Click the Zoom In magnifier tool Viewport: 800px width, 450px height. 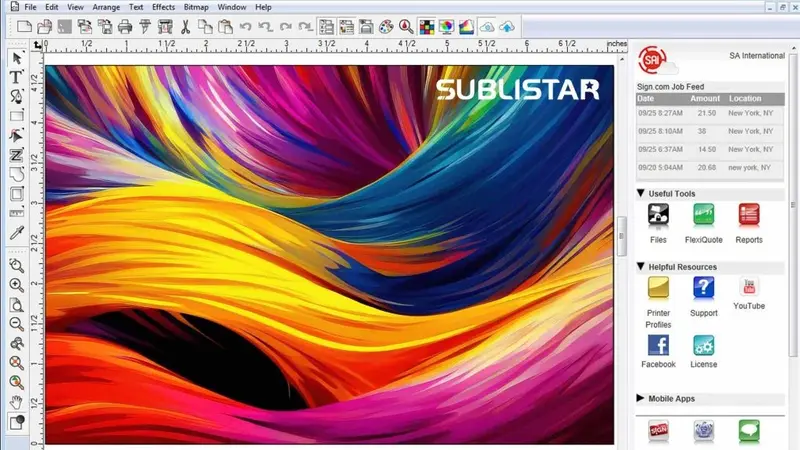click(16, 285)
